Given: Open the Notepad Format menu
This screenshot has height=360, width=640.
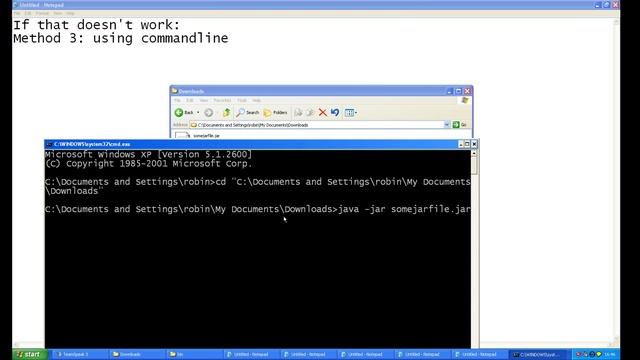Looking at the screenshot, I should [x=42, y=13].
